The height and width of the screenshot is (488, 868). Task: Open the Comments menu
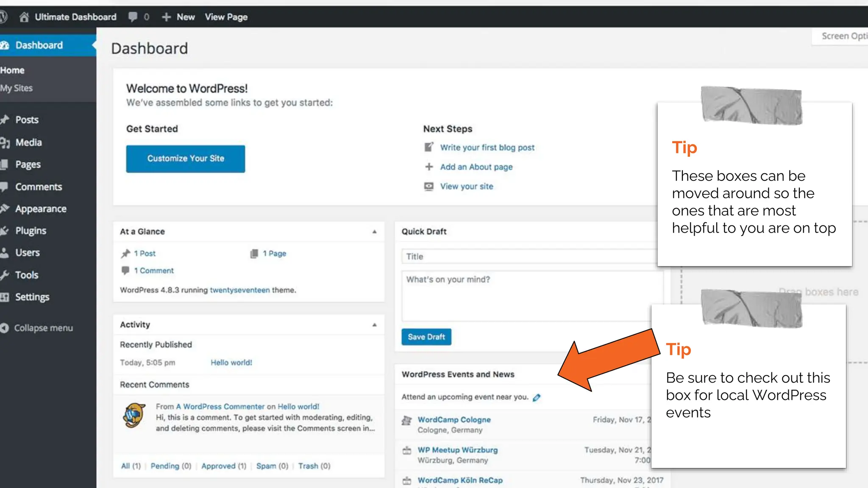tap(39, 187)
